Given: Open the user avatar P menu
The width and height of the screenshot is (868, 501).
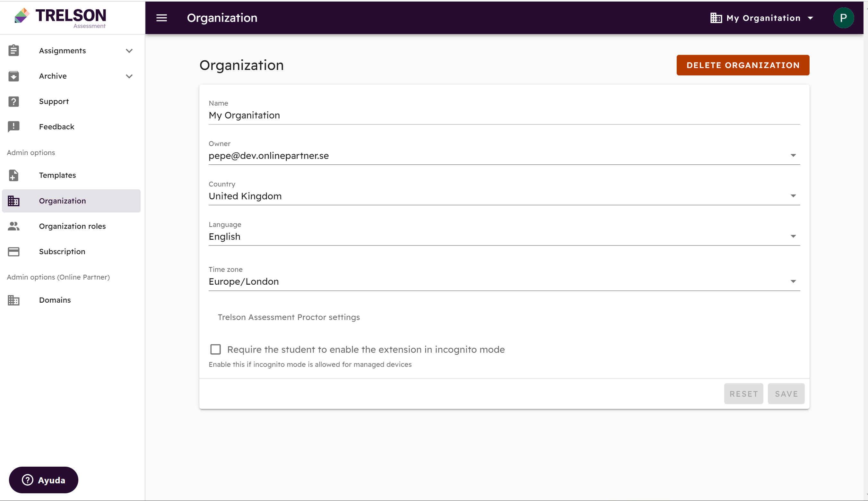Looking at the screenshot, I should click(843, 18).
